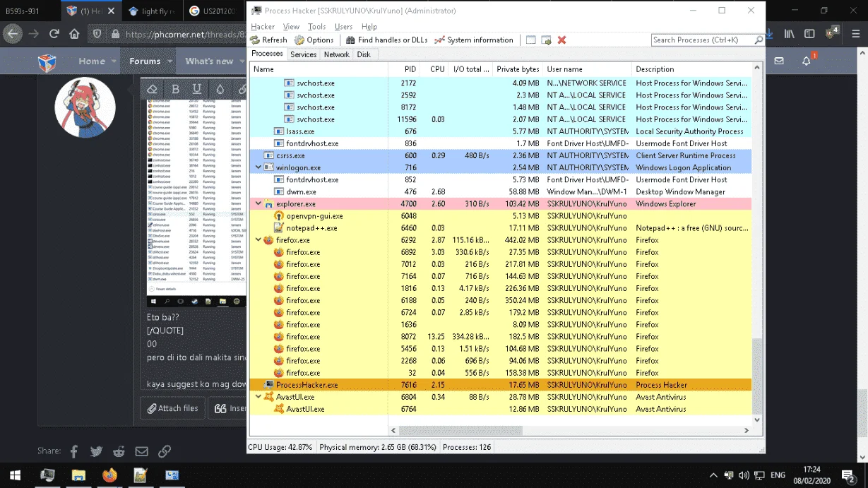Collapse the AvastUI.exe parent tree node

click(x=258, y=397)
